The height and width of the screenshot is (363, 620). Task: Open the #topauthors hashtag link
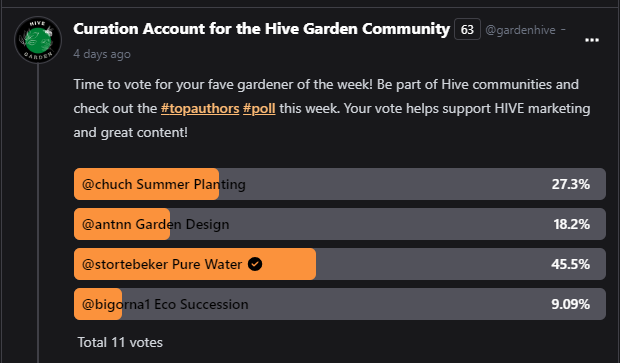point(200,108)
